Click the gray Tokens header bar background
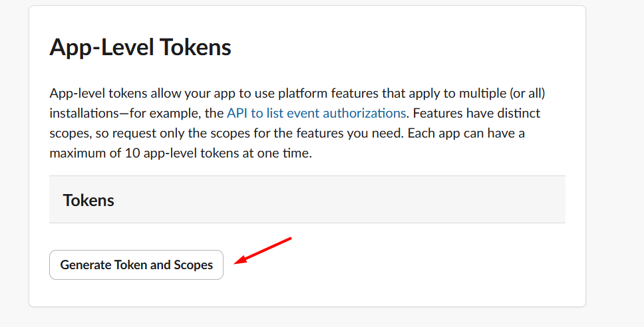The width and height of the screenshot is (644, 327). point(333,200)
